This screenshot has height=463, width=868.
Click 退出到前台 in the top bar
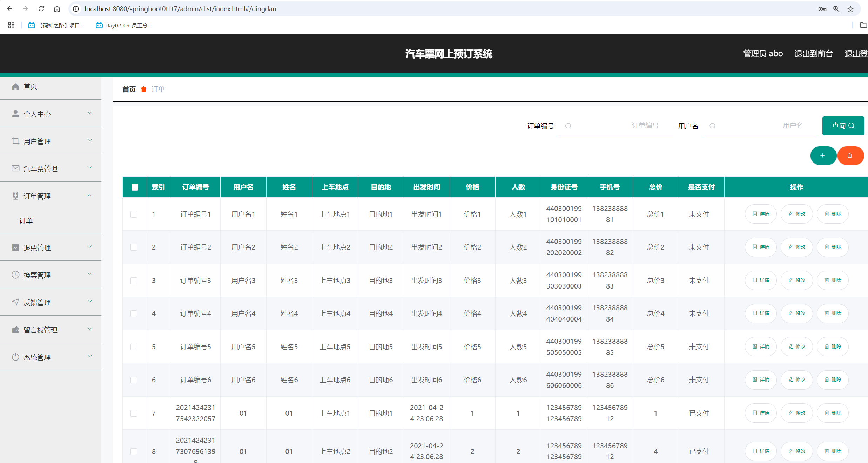(813, 53)
